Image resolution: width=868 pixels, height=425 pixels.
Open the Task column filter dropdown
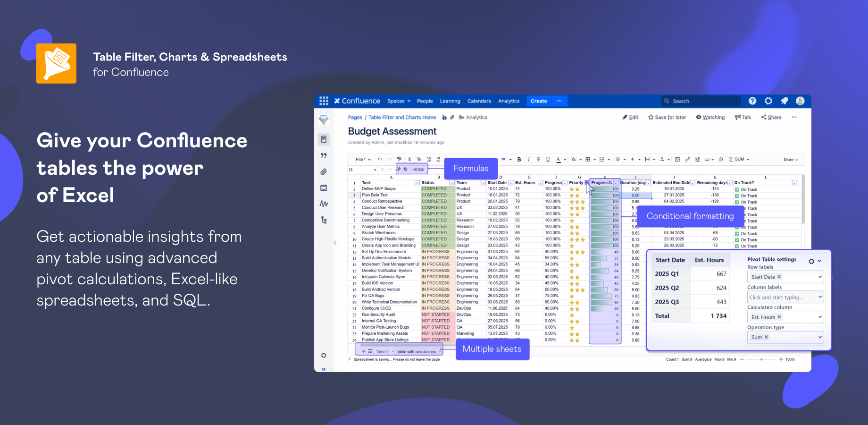[417, 183]
